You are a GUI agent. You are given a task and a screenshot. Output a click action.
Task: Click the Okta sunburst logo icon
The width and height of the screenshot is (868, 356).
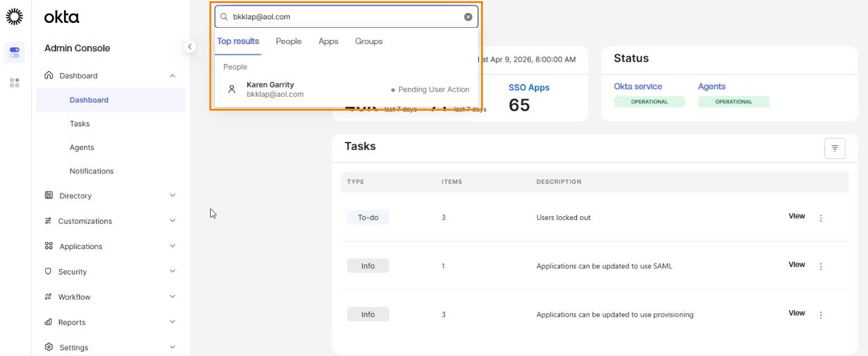[14, 17]
